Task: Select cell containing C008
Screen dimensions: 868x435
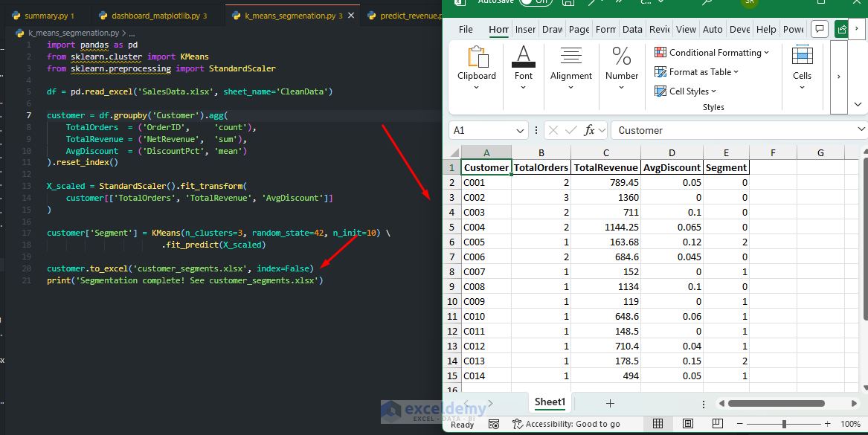Action: pos(486,287)
